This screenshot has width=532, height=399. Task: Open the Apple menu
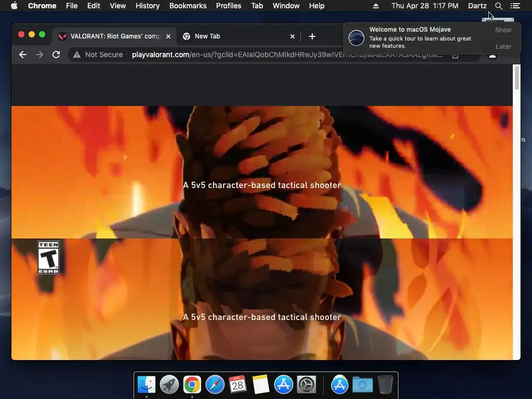14,6
